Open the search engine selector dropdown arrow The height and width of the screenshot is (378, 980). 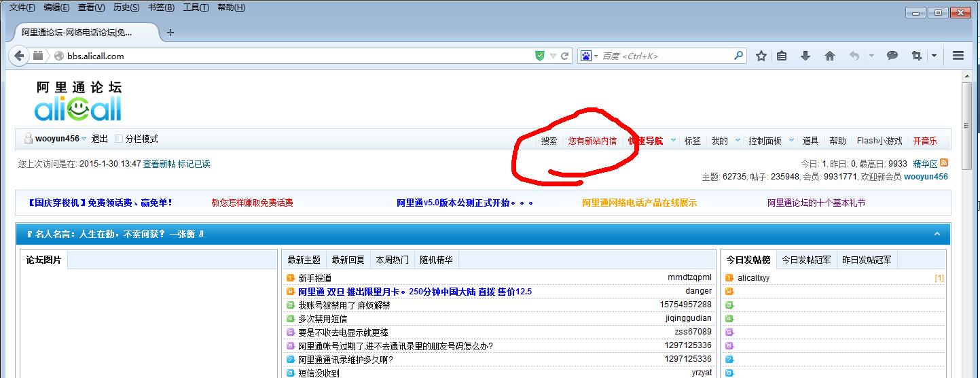pos(596,56)
